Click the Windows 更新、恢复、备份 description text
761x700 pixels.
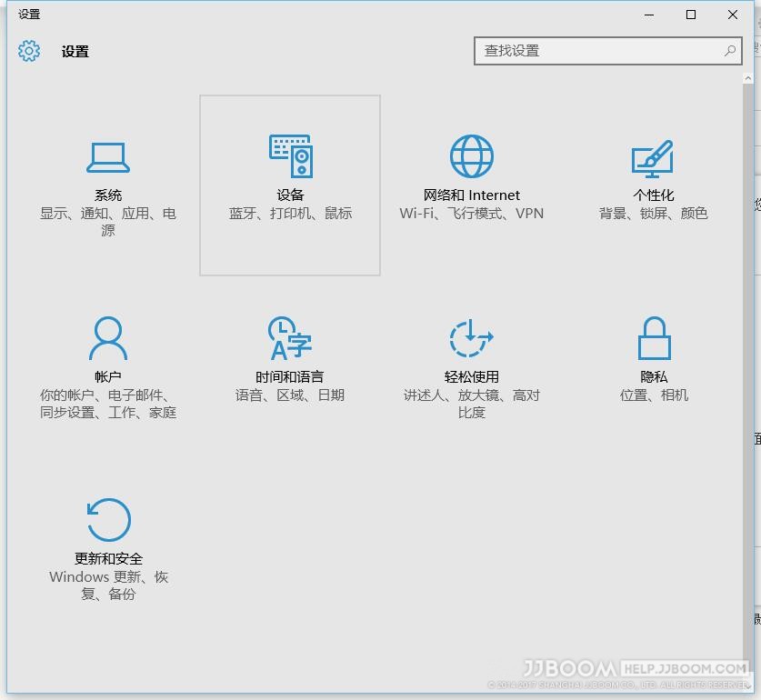[108, 585]
